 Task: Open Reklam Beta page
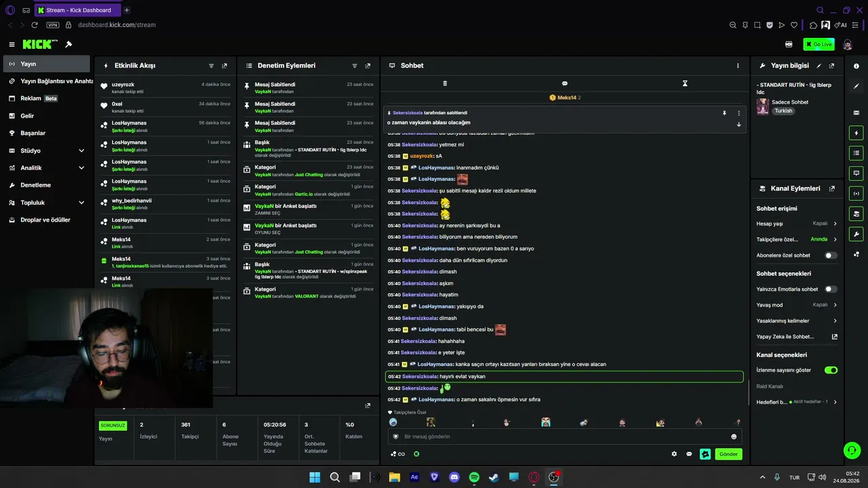[x=45, y=98]
